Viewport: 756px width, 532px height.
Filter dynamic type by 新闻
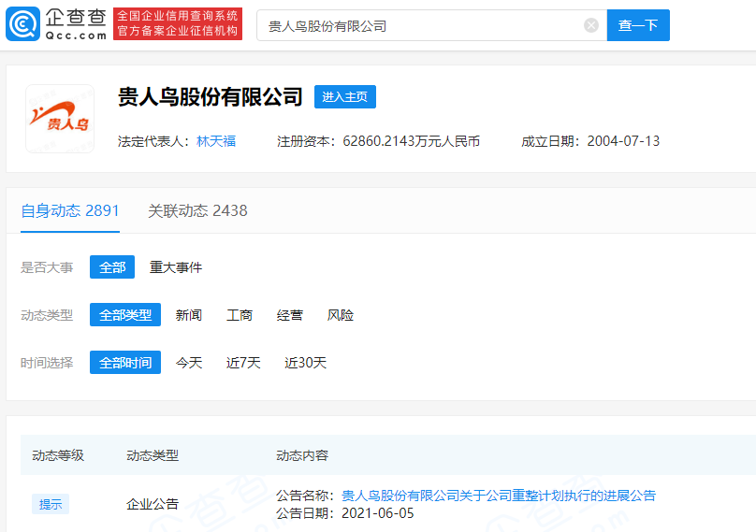click(189, 315)
